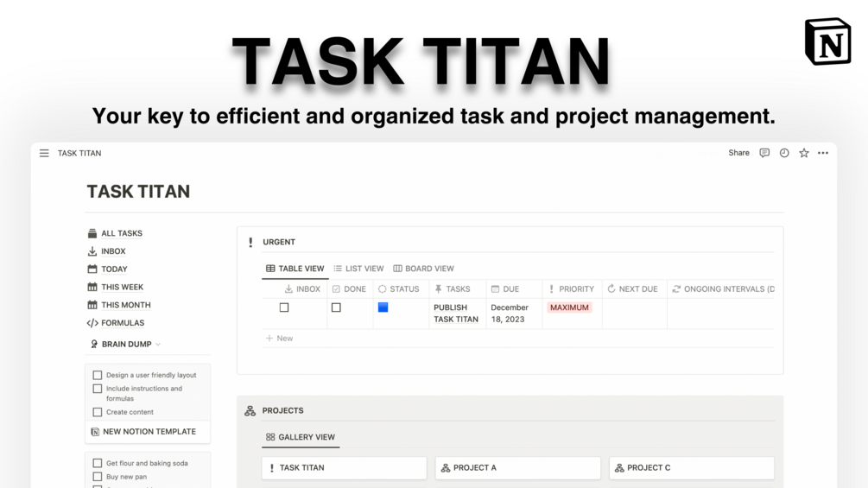
Task: Switch to BOARD VIEW tab
Action: [x=423, y=269]
